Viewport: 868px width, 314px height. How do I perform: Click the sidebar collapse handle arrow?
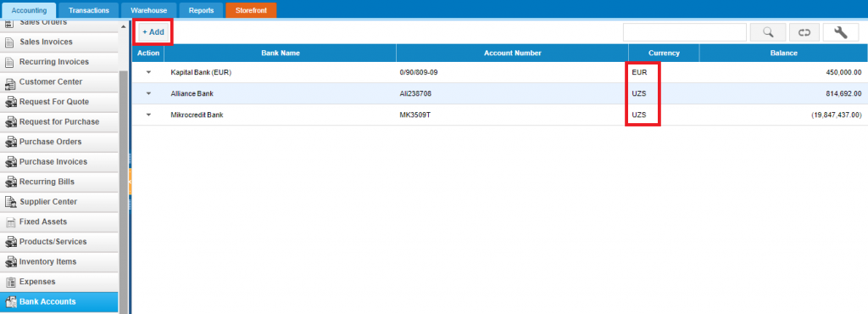tap(130, 182)
